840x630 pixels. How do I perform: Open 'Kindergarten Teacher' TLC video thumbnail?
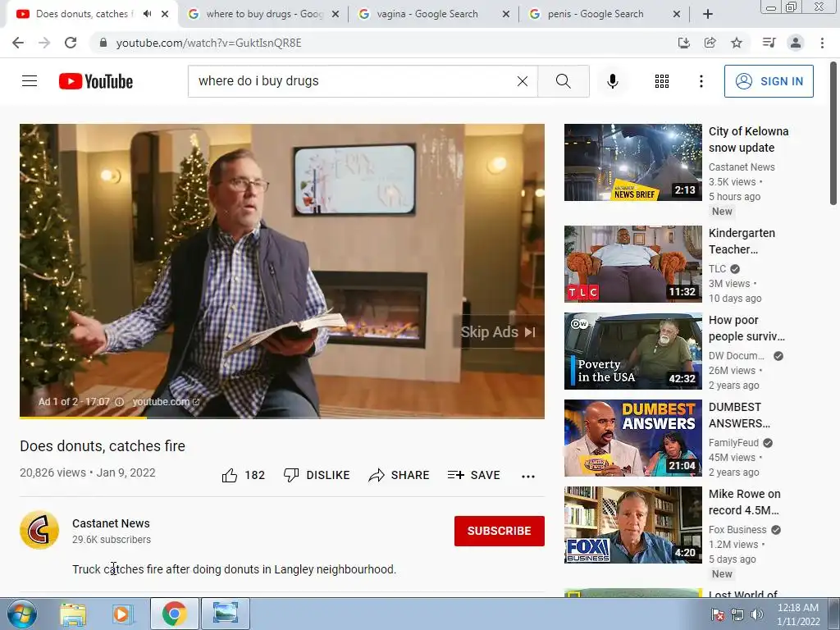pos(632,264)
